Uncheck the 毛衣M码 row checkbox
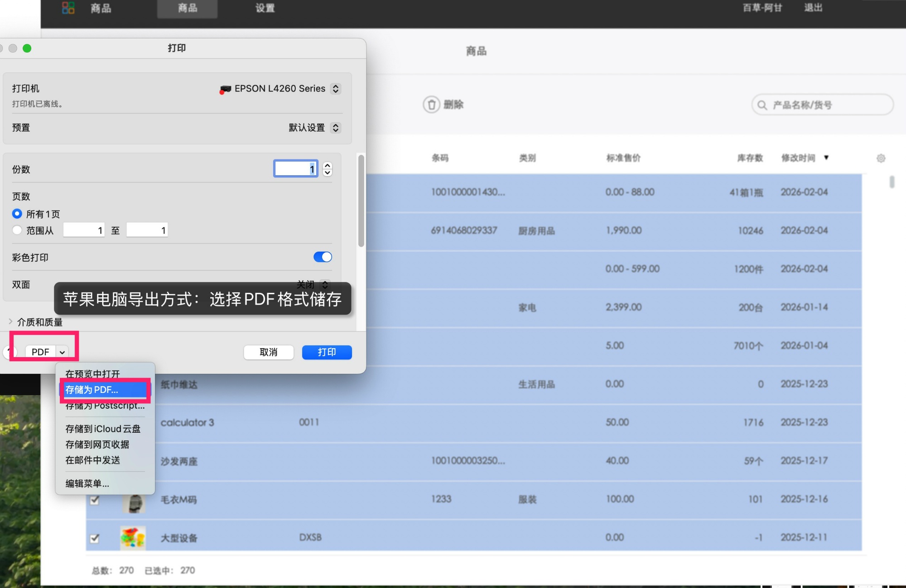This screenshot has width=906, height=588. [95, 500]
